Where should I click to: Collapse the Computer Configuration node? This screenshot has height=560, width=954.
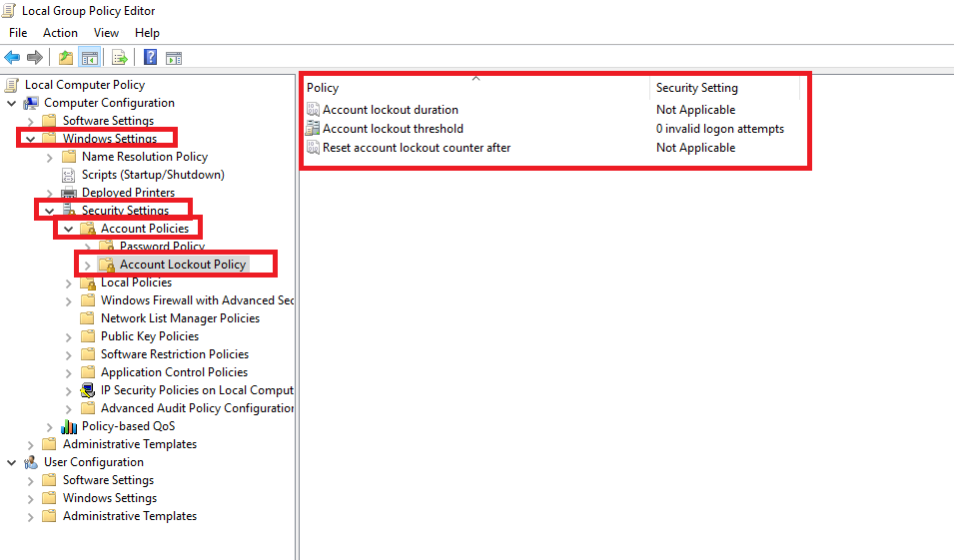click(x=12, y=103)
